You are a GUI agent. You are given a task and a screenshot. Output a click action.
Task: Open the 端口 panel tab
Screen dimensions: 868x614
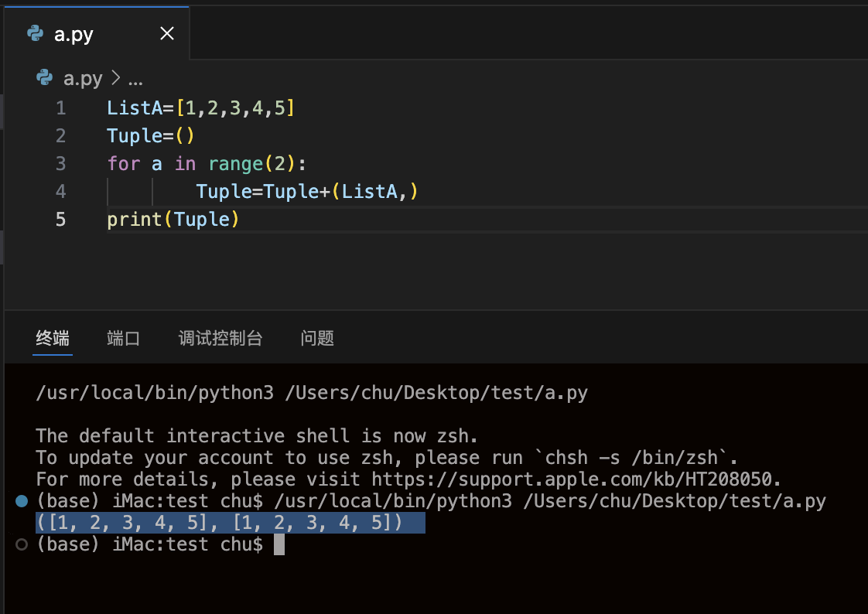click(x=123, y=338)
